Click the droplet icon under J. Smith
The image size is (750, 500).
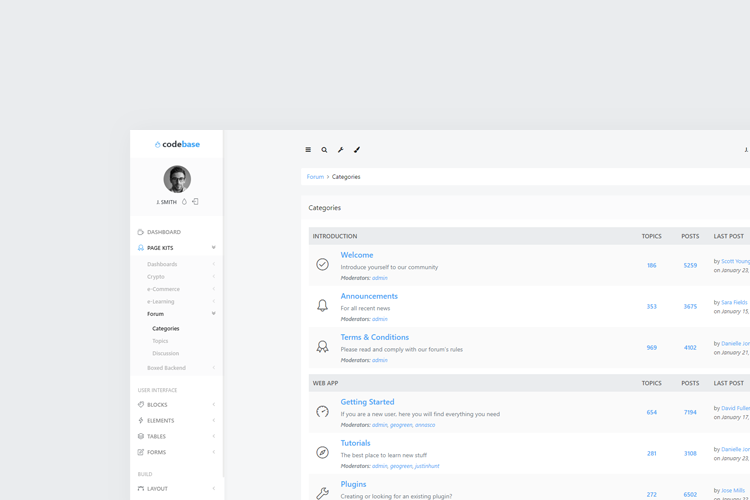[x=184, y=202]
